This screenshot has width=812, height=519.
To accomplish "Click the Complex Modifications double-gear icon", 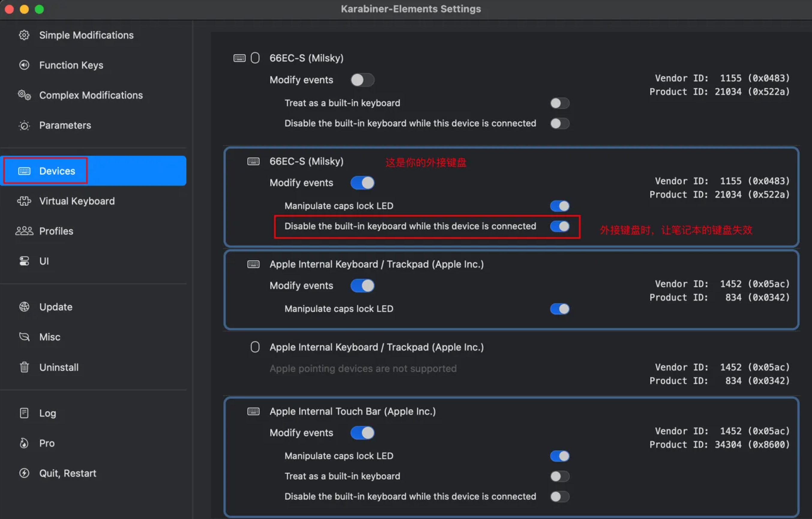I will click(24, 95).
